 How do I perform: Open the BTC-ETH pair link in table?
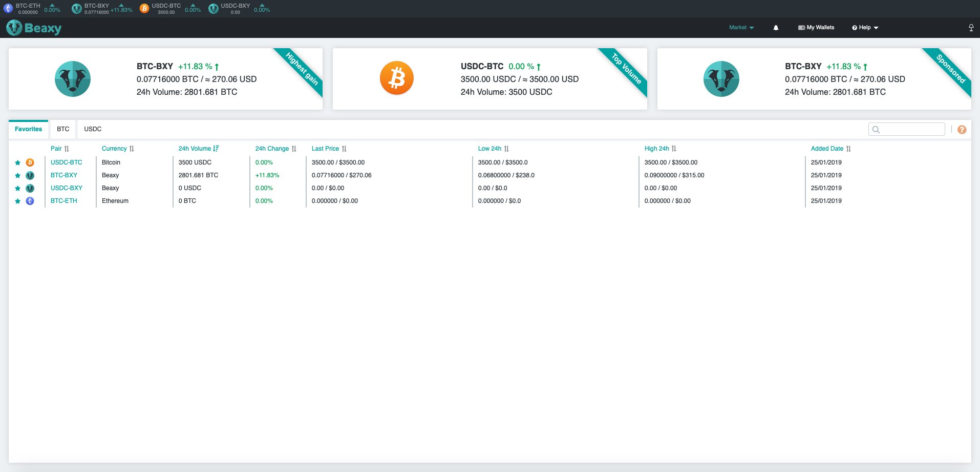point(64,201)
